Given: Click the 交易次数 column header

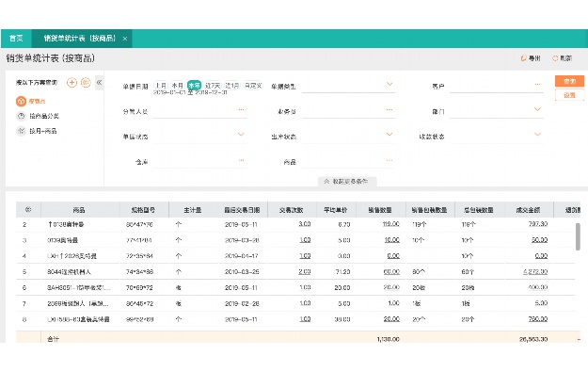Looking at the screenshot, I should 292,210.
